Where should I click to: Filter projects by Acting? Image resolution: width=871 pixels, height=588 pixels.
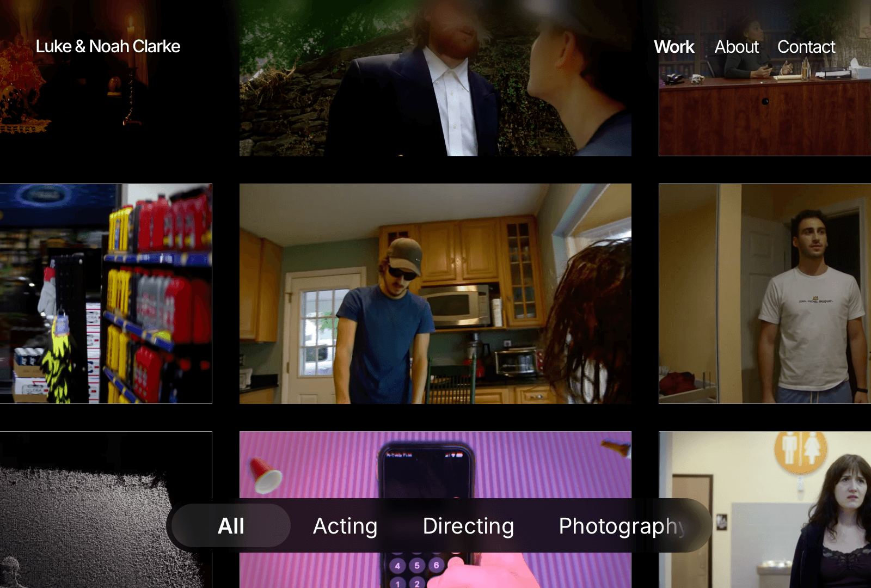345,526
